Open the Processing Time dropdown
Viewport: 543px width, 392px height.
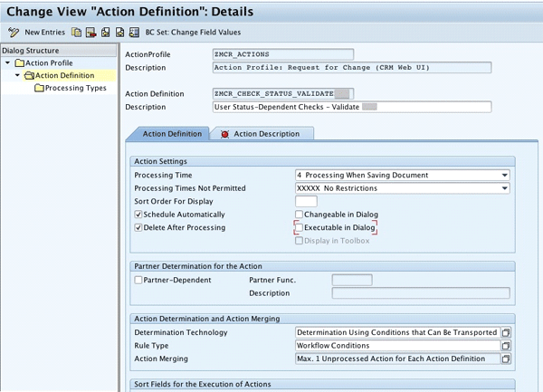coord(503,175)
